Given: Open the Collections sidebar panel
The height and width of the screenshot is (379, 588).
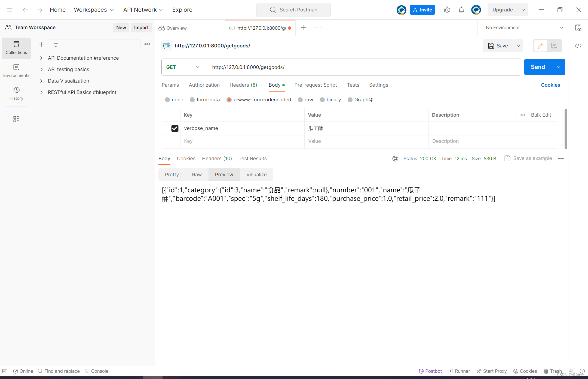Looking at the screenshot, I should pos(16,48).
